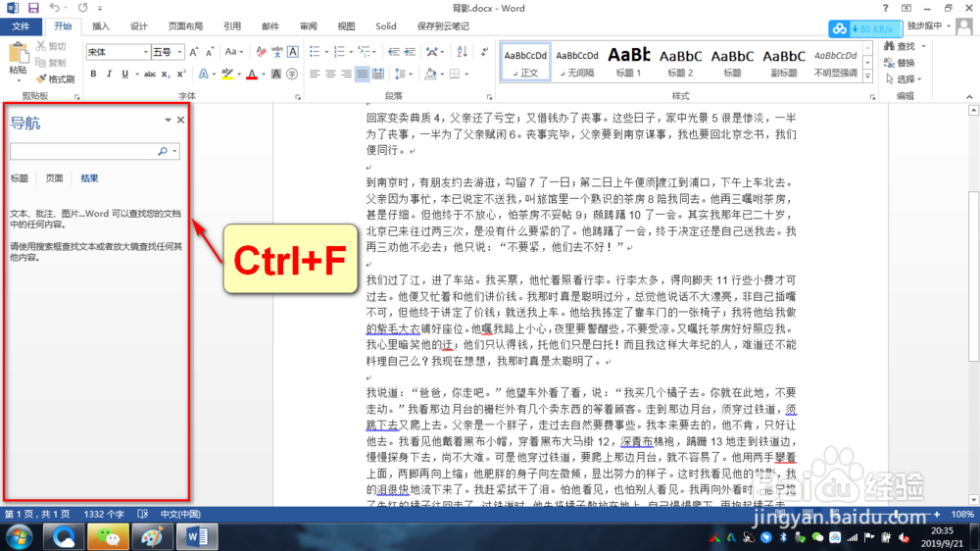Click the Subscript x₂ icon
The image size is (980, 551).
click(x=166, y=75)
